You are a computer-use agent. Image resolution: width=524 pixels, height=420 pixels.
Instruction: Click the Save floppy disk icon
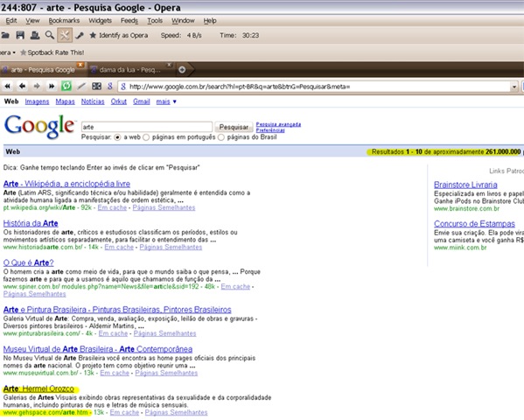(x=20, y=35)
